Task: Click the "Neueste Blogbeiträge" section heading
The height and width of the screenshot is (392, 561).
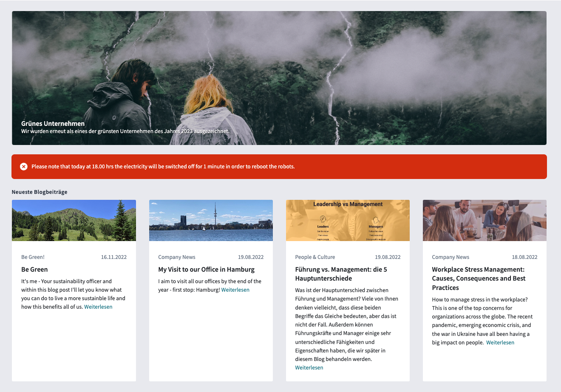Action: coord(40,192)
